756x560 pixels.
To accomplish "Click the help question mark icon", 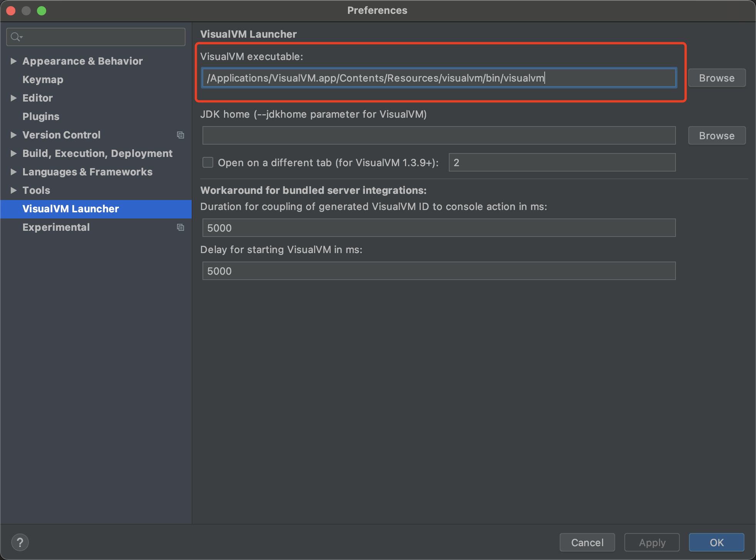I will 20,542.
